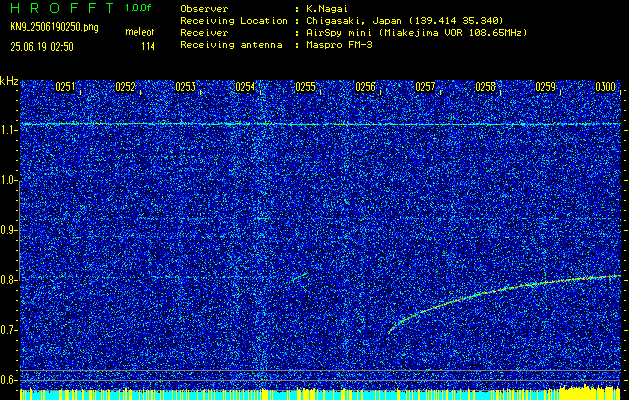Click the 0300 time marker
The width and height of the screenshot is (629, 400).
[605, 87]
